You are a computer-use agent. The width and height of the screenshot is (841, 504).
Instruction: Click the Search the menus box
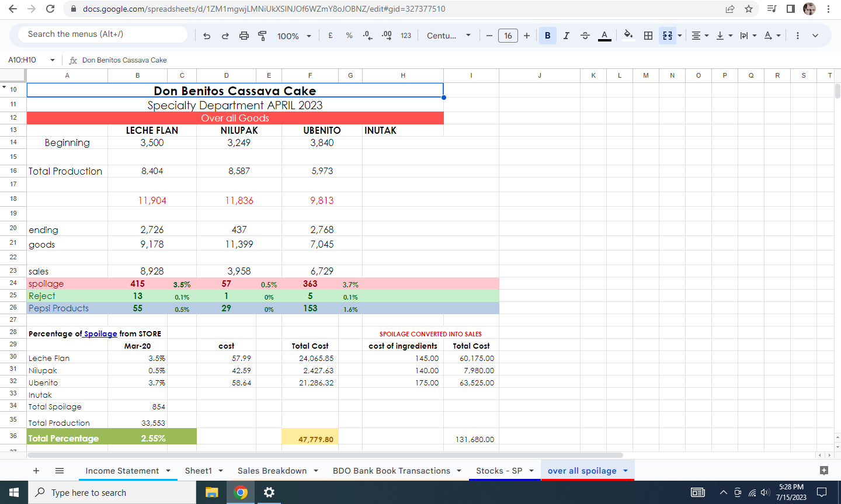click(x=103, y=34)
